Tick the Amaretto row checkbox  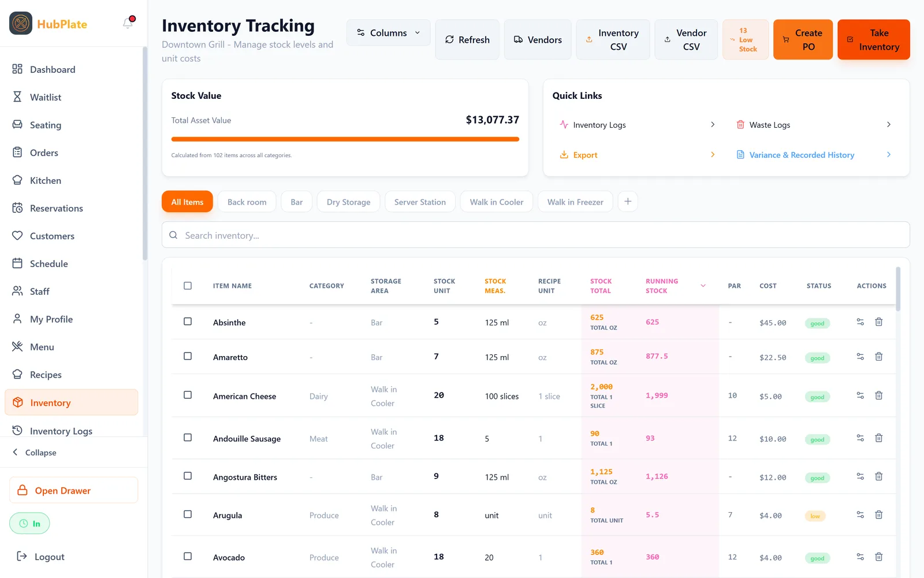tap(188, 356)
